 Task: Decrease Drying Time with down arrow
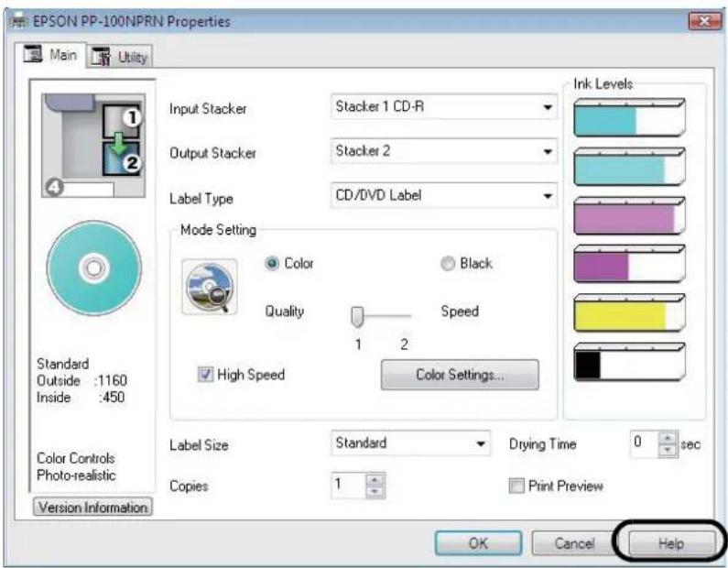pos(668,449)
